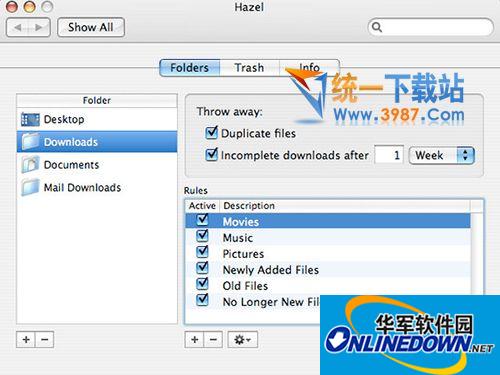Open the gear action menu for rules
Viewport: 500px width, 375px height.
(x=243, y=340)
